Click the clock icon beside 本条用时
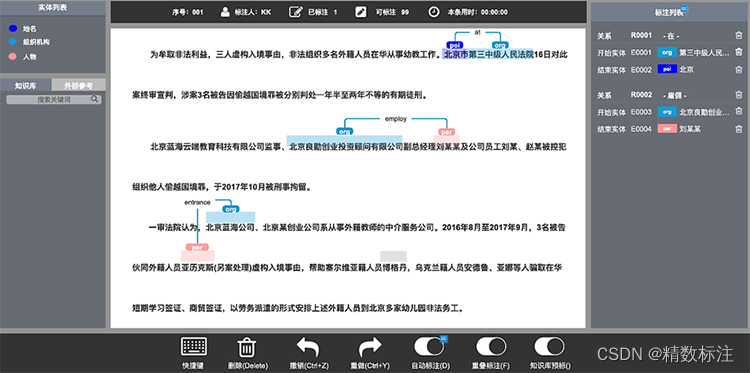Image resolution: width=750 pixels, height=373 pixels. pyautogui.click(x=434, y=12)
